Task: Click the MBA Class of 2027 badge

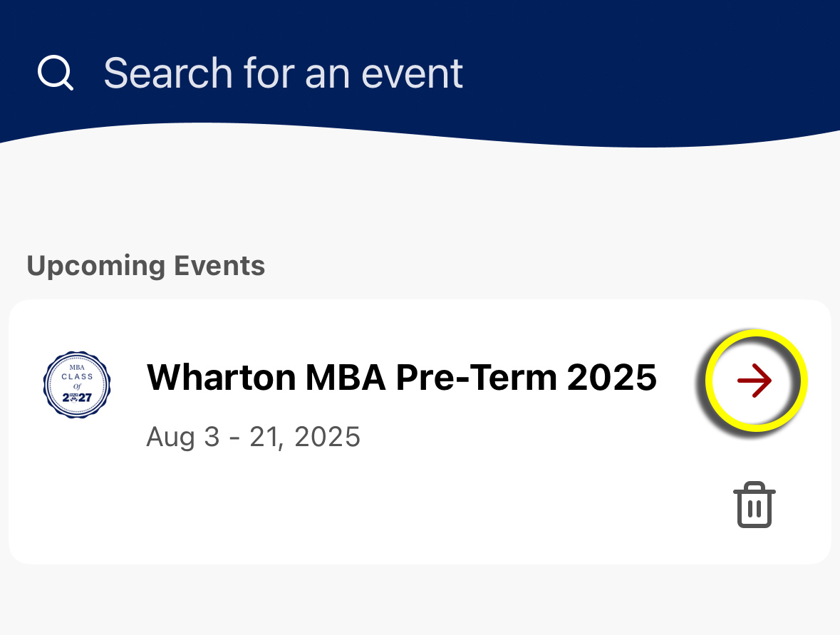Action: (77, 384)
